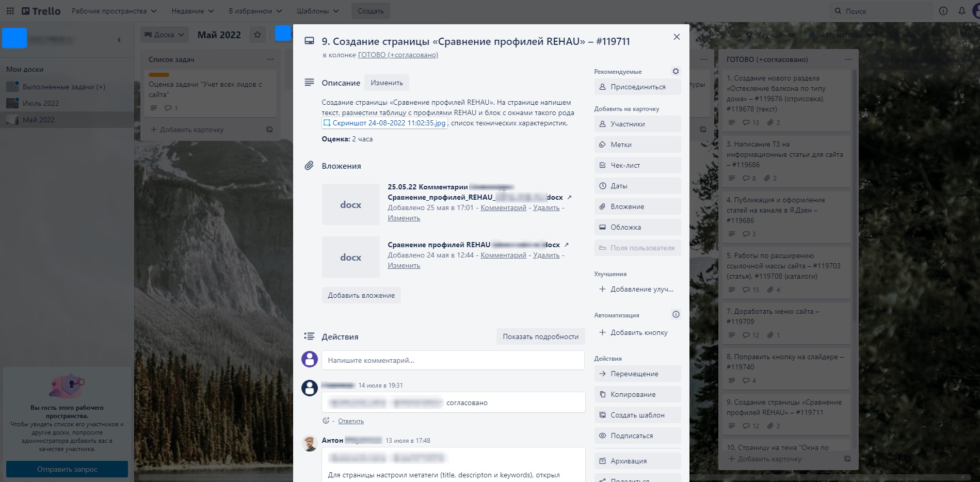Screen dimensions: 980x482
Task: Open Скриншот 24-08-2022 image link
Action: 384,123
